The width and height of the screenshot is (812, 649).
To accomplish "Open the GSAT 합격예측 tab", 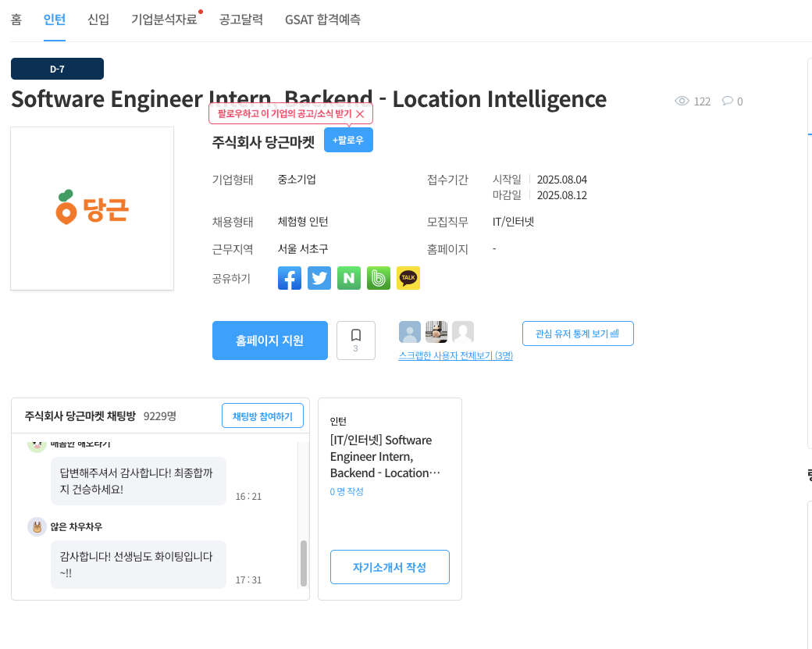I will point(322,20).
